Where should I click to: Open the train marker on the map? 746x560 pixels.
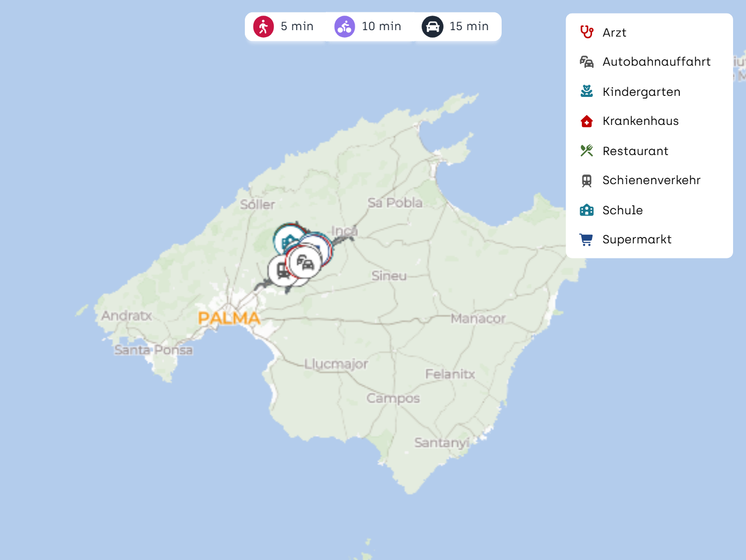[281, 270]
